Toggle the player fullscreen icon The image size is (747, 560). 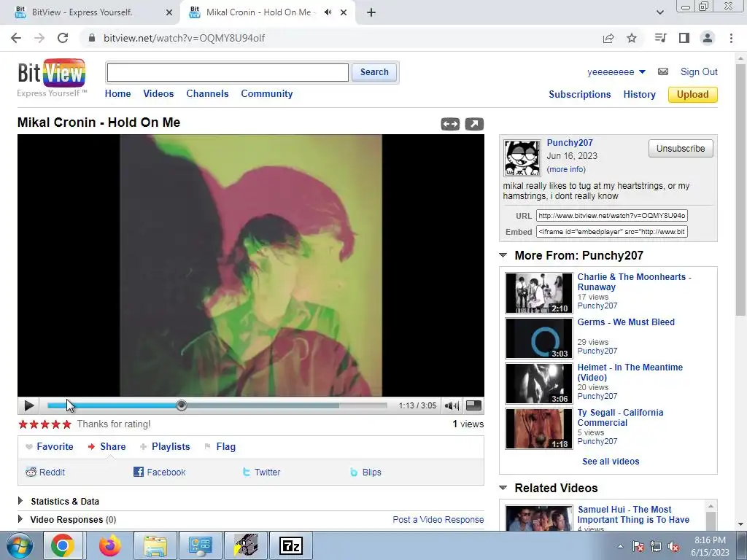click(473, 405)
